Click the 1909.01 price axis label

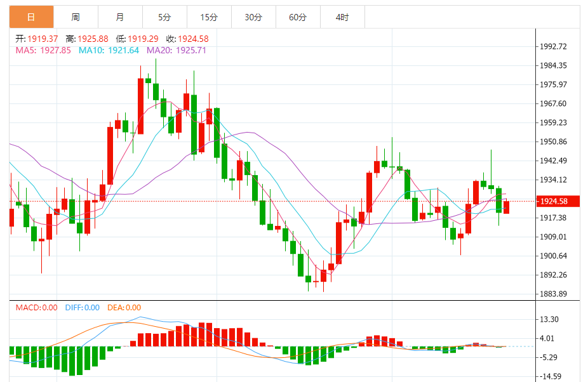[x=553, y=237]
